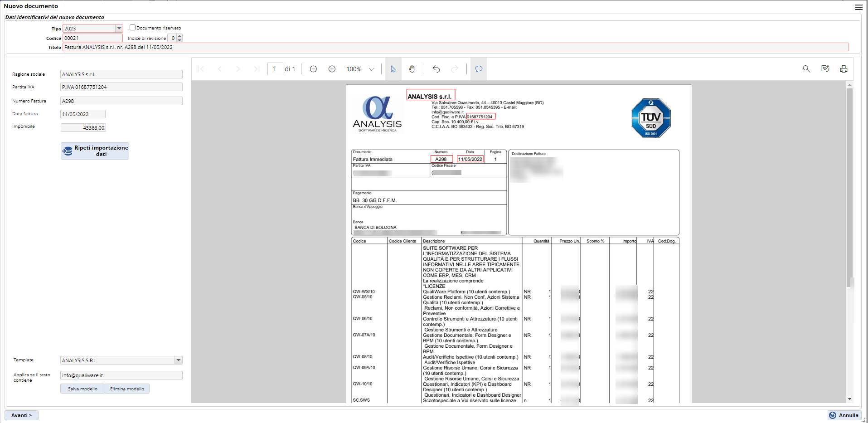The image size is (868, 423).
Task: Select the hand pan tool
Action: [x=412, y=69]
